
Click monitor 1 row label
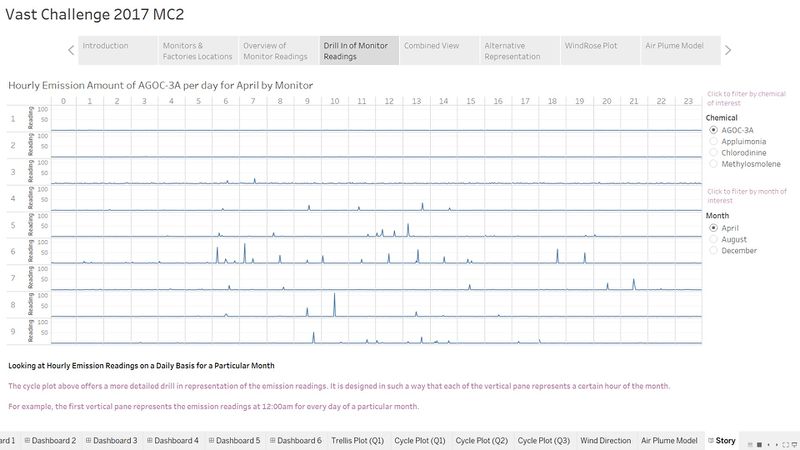tap(13, 118)
